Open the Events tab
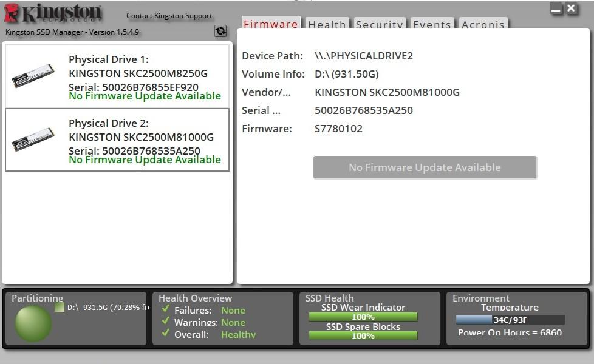 click(x=432, y=24)
